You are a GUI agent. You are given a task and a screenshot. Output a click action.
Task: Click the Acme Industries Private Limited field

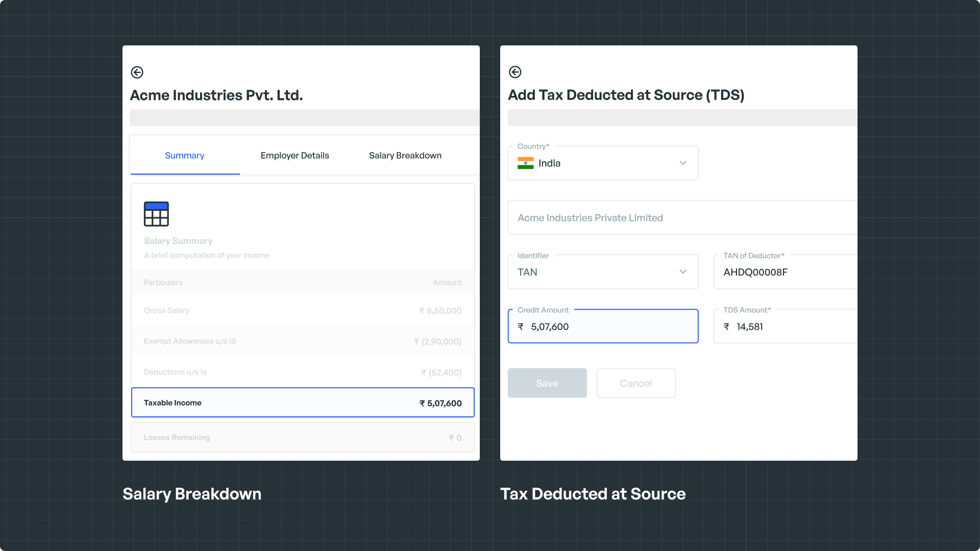point(682,218)
